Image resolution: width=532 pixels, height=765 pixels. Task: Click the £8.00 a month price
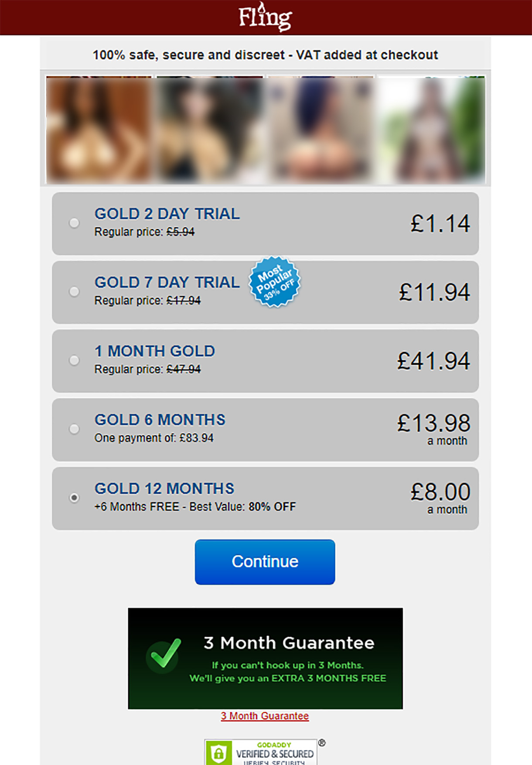tap(440, 492)
